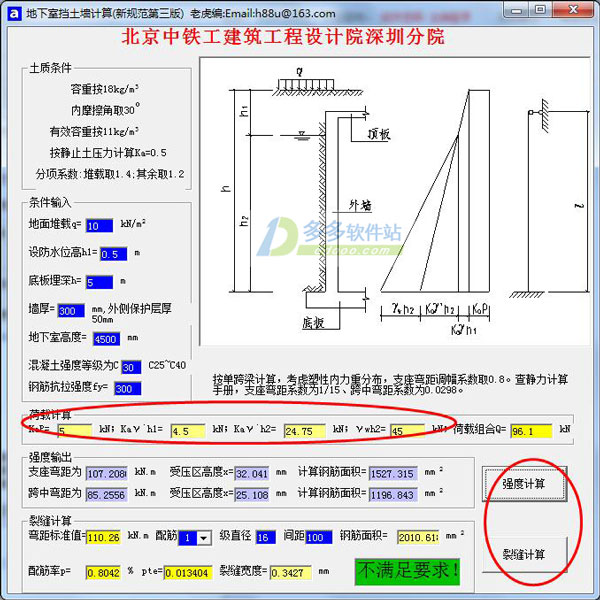This screenshot has width=600, height=600.
Task: Select 受压区高度x field showing 32.041
Action: tap(252, 474)
